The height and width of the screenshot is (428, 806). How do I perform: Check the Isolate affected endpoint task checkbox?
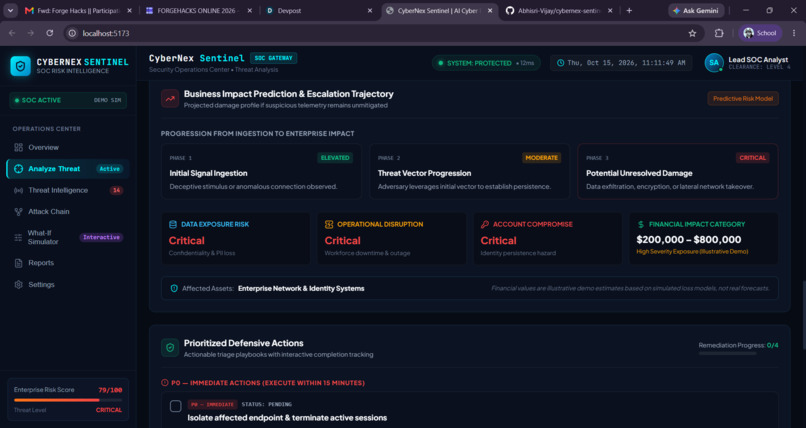176,406
